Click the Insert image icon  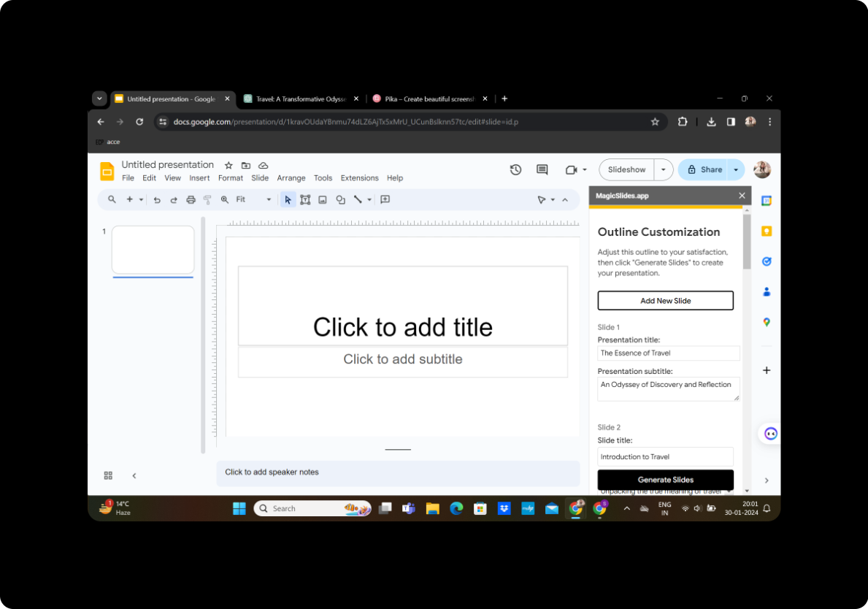pyautogui.click(x=323, y=200)
